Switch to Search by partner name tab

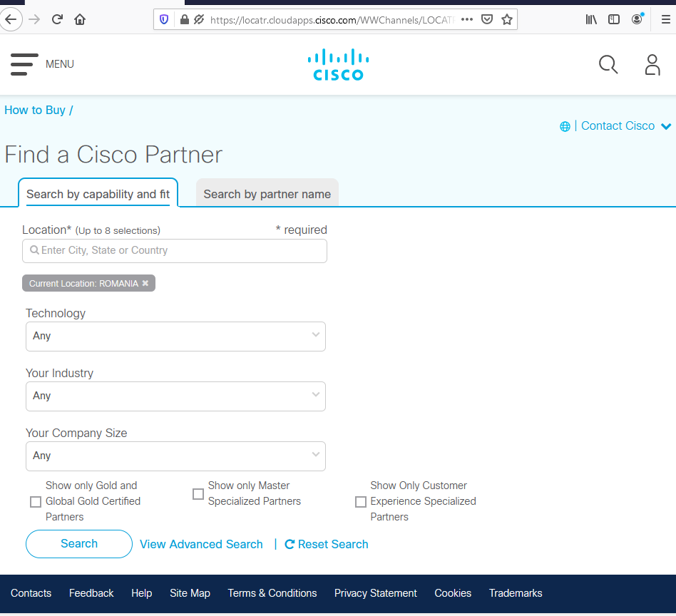[267, 193]
